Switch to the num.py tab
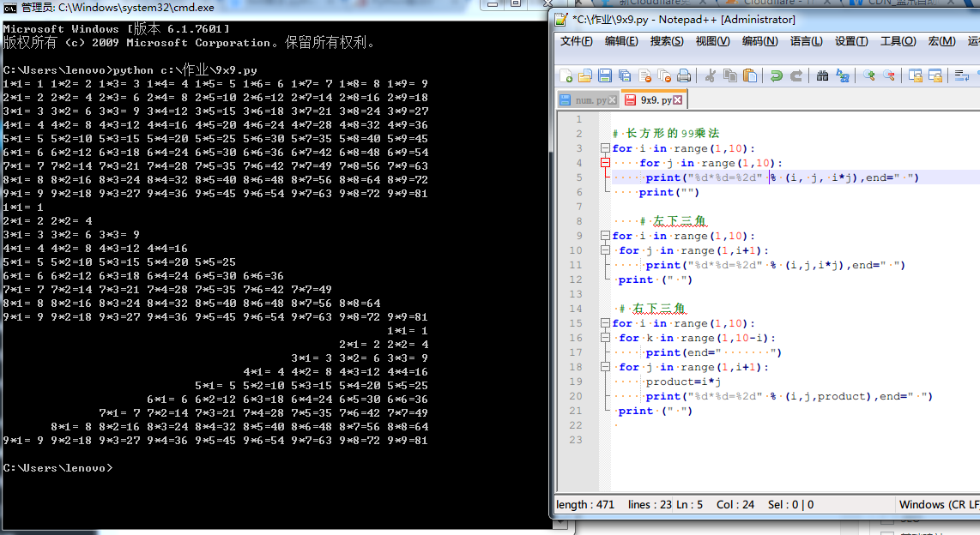980x535 pixels. click(588, 99)
